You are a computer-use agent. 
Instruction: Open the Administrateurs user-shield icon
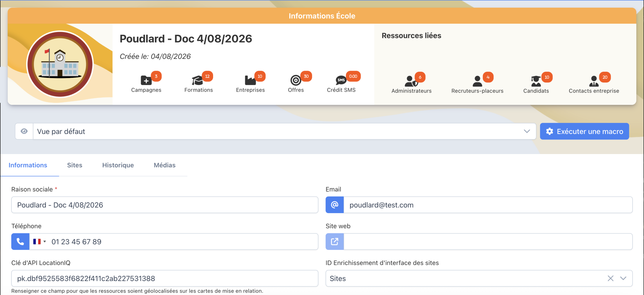point(411,81)
